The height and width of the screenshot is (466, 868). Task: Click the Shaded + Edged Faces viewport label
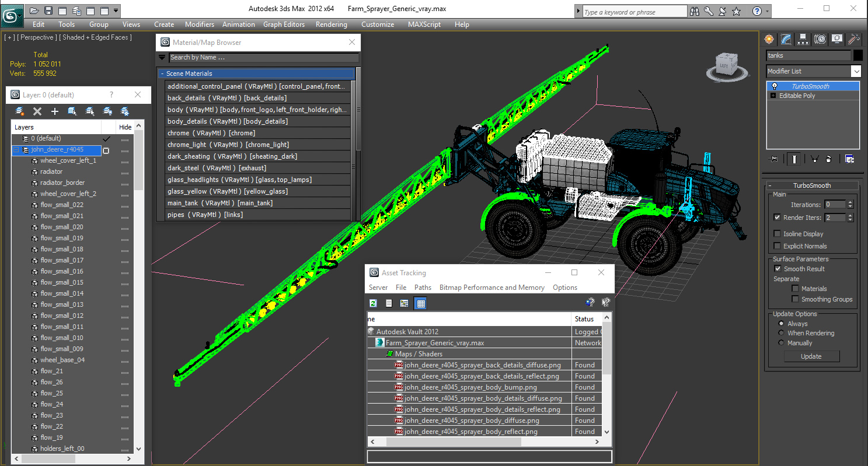[x=97, y=37]
